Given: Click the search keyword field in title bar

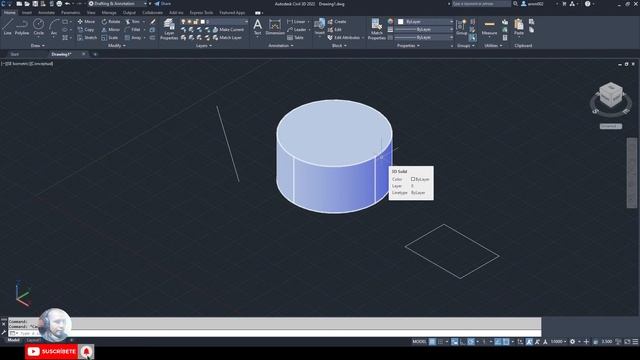Looking at the screenshot, I should pyautogui.click(x=481, y=4).
